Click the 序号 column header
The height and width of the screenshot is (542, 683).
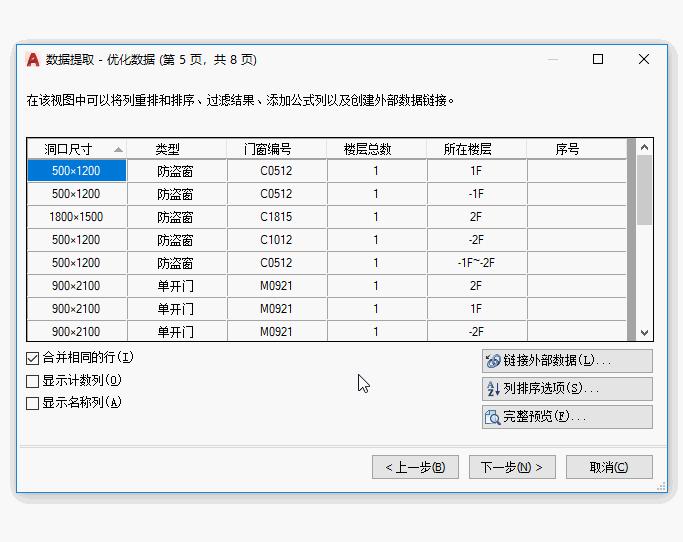(577, 149)
